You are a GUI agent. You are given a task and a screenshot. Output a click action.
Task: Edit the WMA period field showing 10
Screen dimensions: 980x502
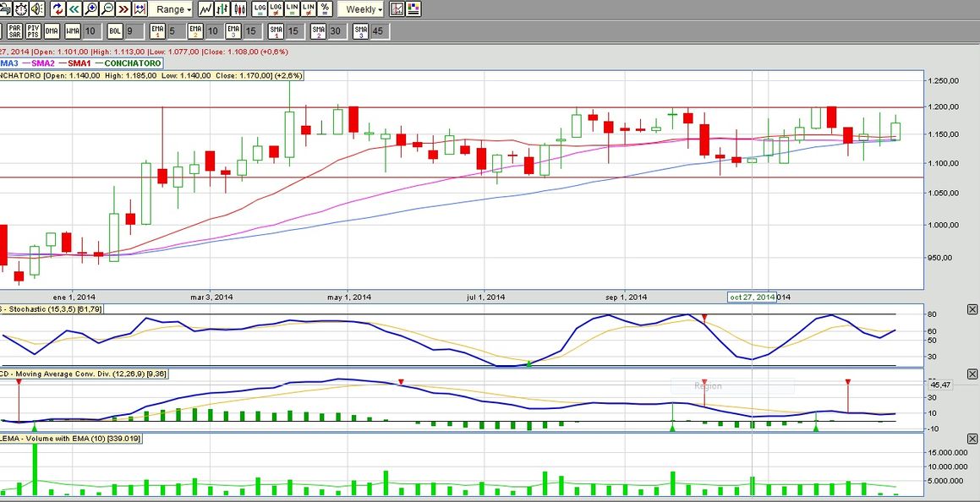(92, 31)
